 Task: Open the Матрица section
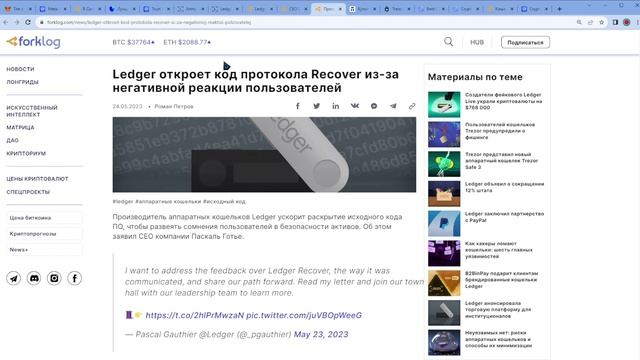tap(20, 127)
